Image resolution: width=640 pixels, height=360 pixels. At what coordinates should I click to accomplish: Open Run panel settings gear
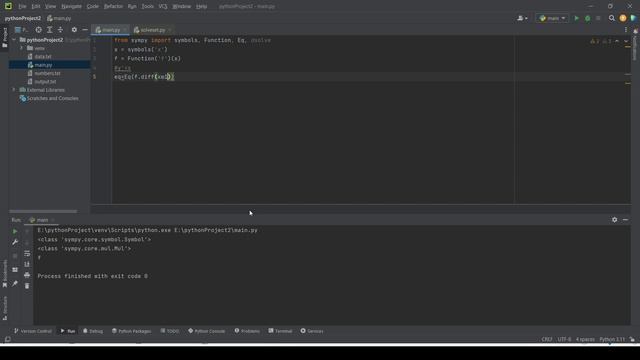(614, 220)
